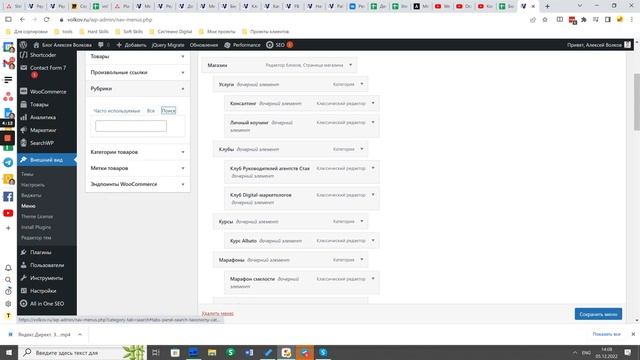Open Install Plugins submenu link
The width and height of the screenshot is (640, 360).
click(x=36, y=227)
